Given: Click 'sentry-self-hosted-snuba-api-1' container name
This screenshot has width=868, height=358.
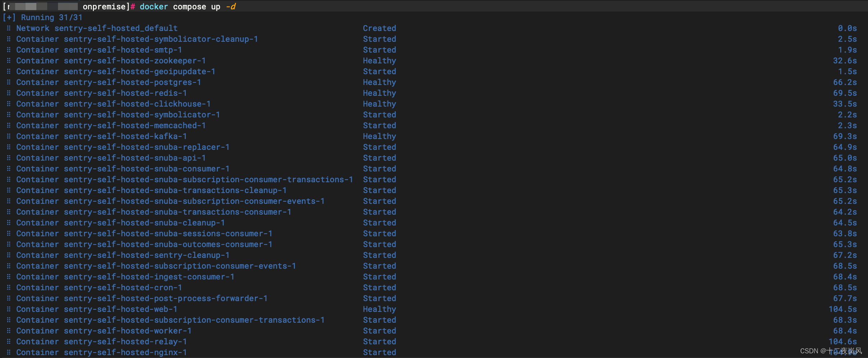Looking at the screenshot, I should (x=135, y=158).
